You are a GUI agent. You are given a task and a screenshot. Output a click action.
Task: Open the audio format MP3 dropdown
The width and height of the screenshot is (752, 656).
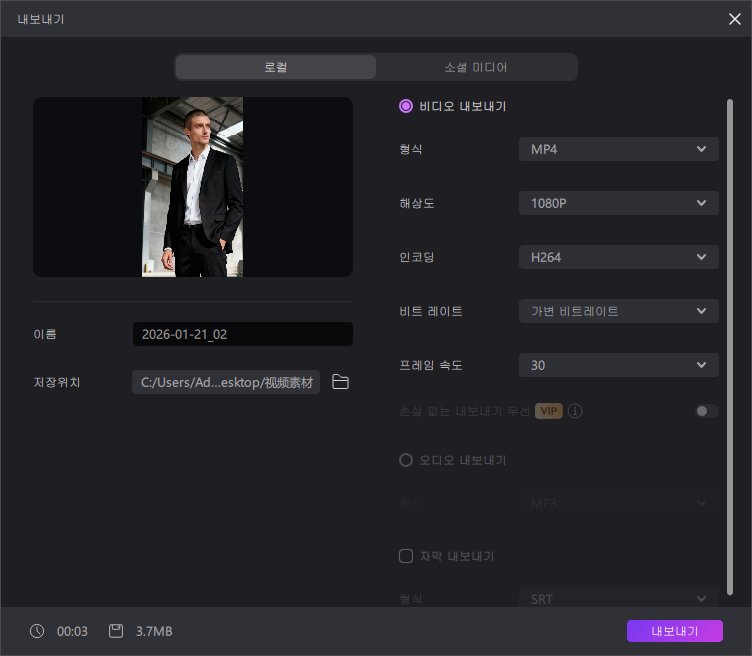click(619, 503)
